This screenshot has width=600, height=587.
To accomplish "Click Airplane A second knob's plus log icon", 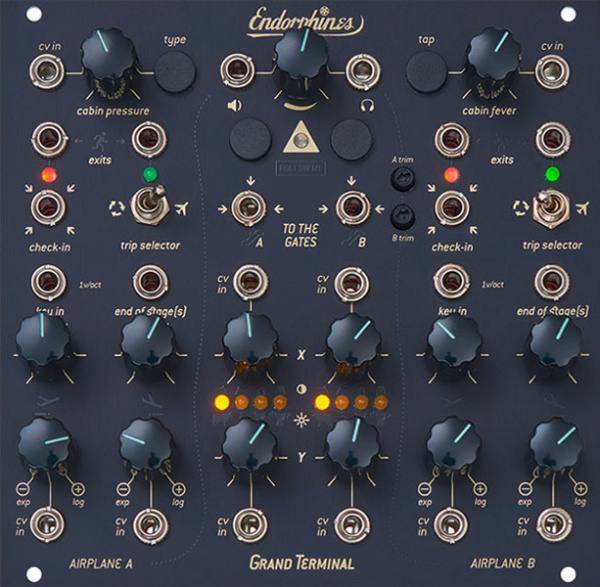I will [178, 489].
